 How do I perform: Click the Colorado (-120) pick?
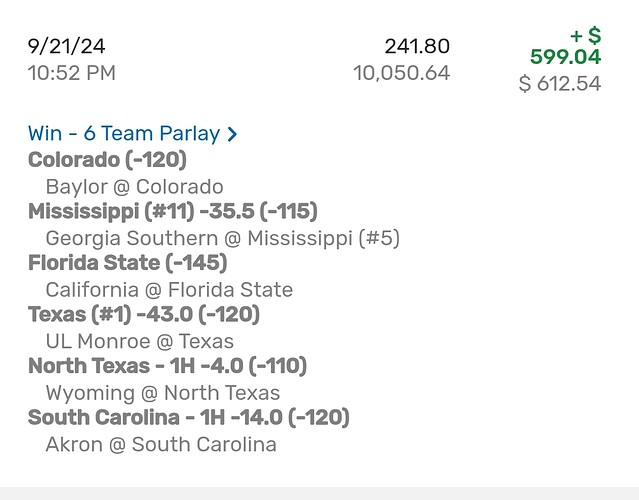tap(107, 160)
